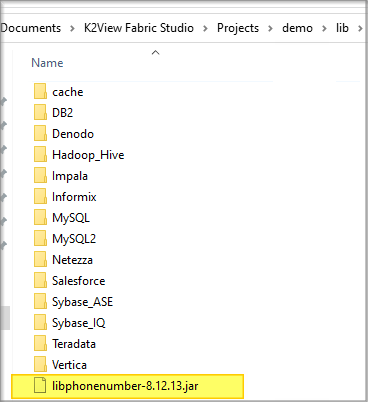Screen dimensions: 368x402
Task: Expand the chevron after Documents in breadcrumb
Action: 72,29
